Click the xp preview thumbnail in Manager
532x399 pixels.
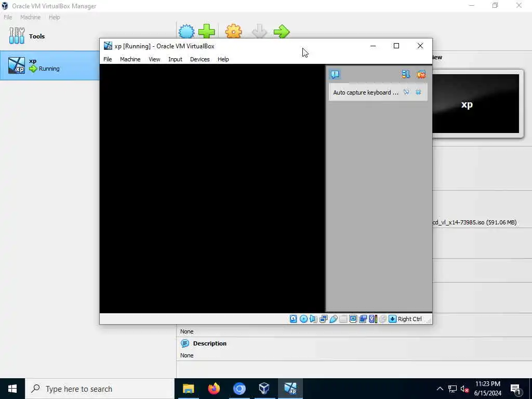click(476, 103)
